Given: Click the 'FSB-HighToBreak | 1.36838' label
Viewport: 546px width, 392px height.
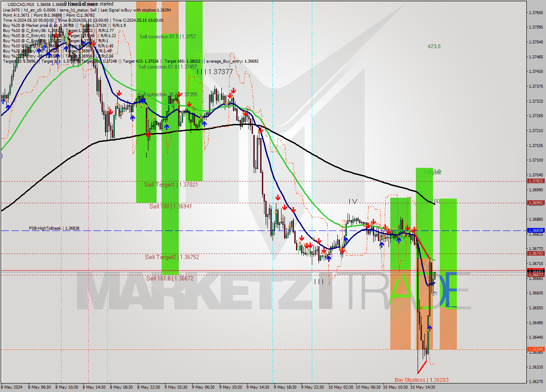Looking at the screenshot, I should point(54,228).
